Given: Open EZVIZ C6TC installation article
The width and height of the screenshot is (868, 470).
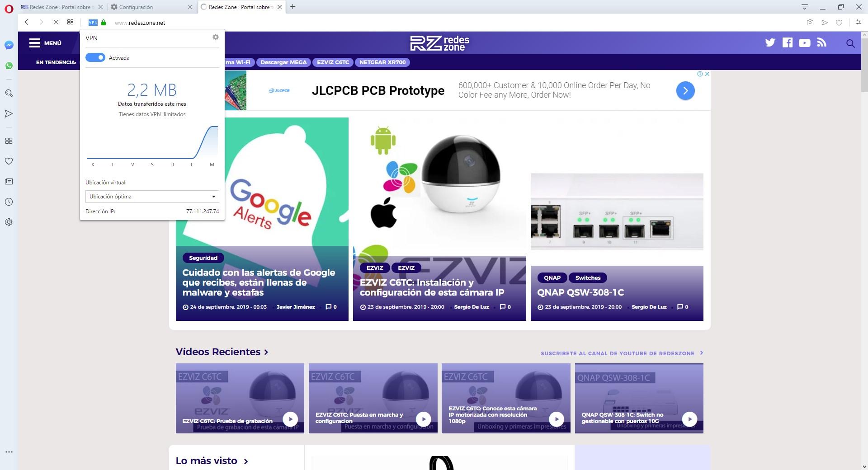Looking at the screenshot, I should pyautogui.click(x=432, y=287).
